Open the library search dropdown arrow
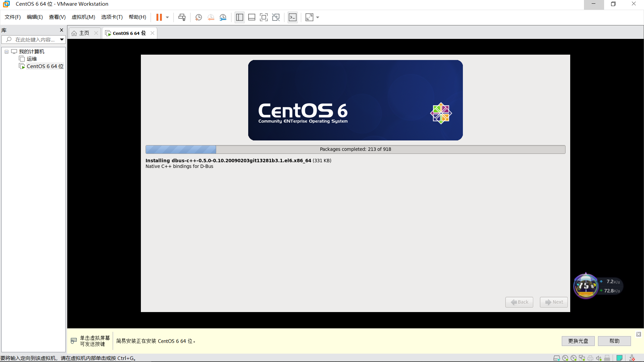Image resolution: width=644 pixels, height=362 pixels. click(62, 40)
